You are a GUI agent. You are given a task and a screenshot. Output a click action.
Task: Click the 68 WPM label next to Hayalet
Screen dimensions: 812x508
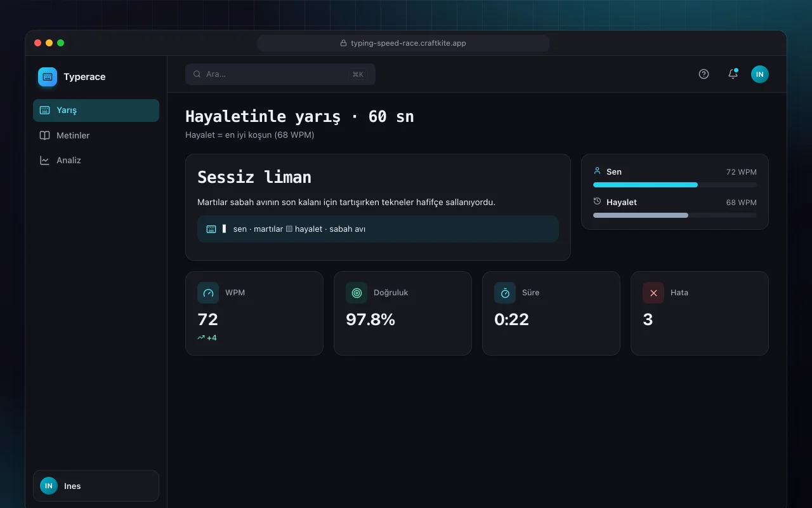[742, 203]
